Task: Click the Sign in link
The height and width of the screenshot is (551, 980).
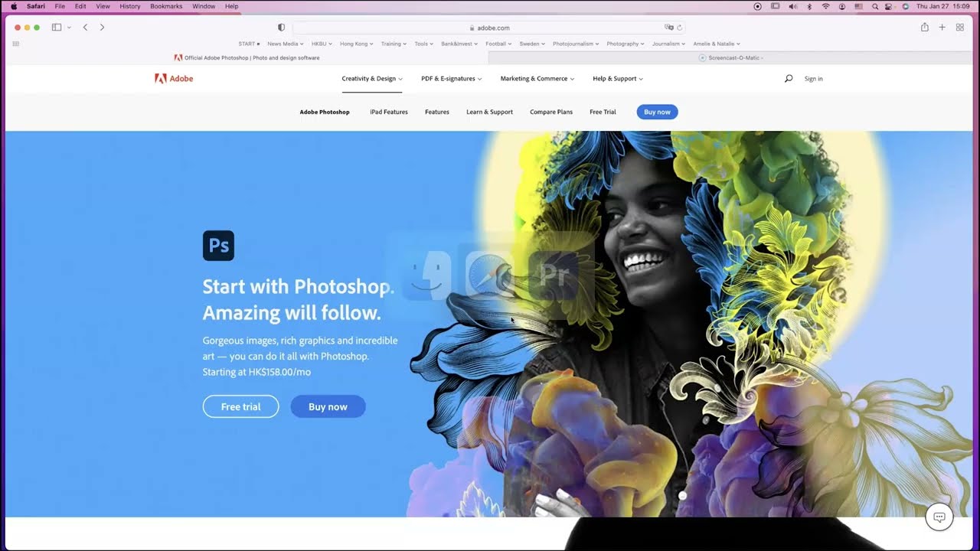Action: click(x=813, y=78)
